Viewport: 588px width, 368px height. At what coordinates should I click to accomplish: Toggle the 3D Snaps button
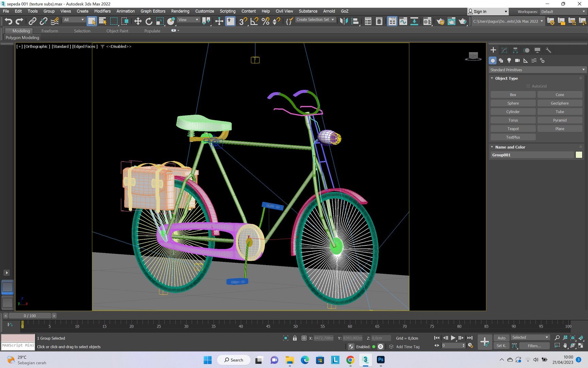(243, 21)
